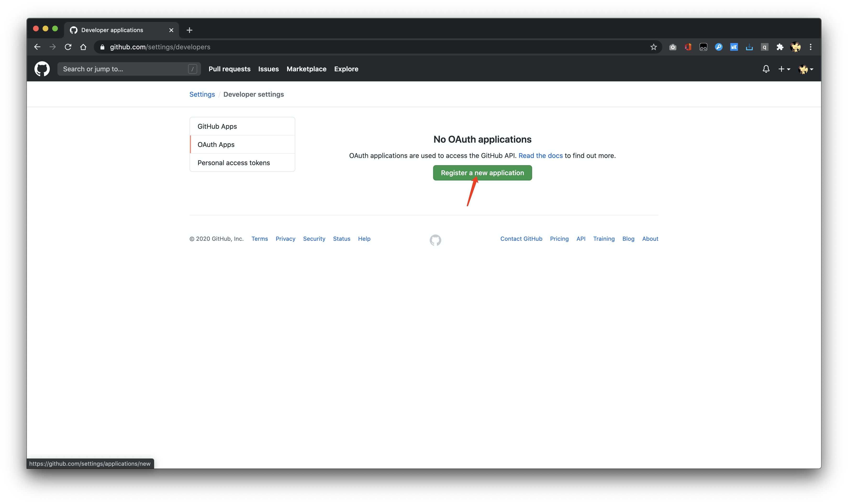This screenshot has width=848, height=504.
Task: Click the lock icon in address bar
Action: 102,47
